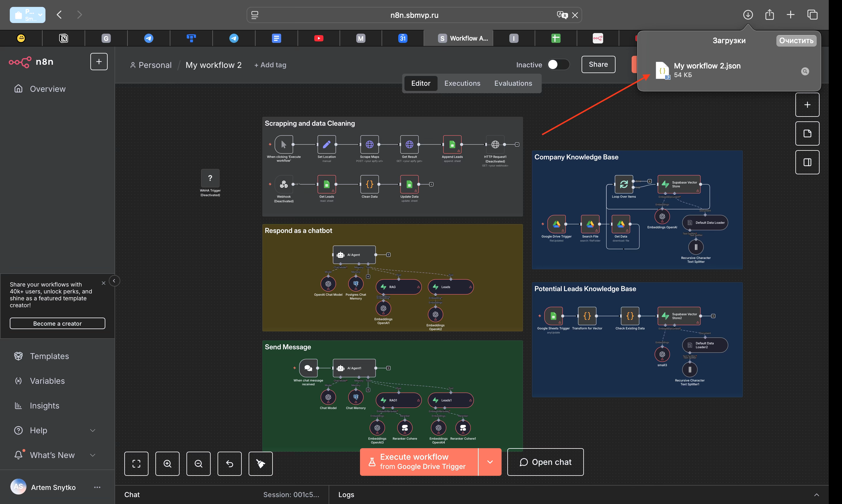Zoom in on the workflow canvas
Image resolution: width=842 pixels, height=504 pixels.
tap(167, 464)
